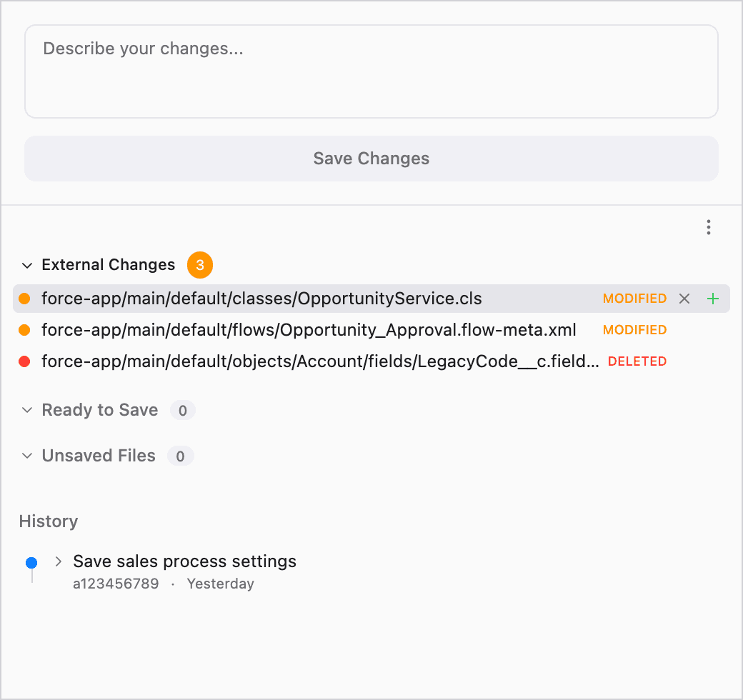The width and height of the screenshot is (743, 700).
Task: Click the 'Yesterday' commit date
Action: (220, 584)
